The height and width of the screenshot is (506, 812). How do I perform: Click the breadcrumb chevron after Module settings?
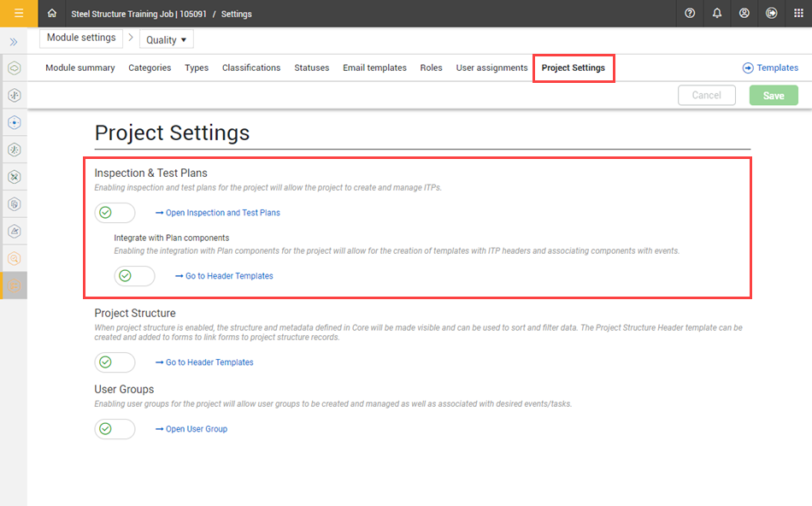129,38
